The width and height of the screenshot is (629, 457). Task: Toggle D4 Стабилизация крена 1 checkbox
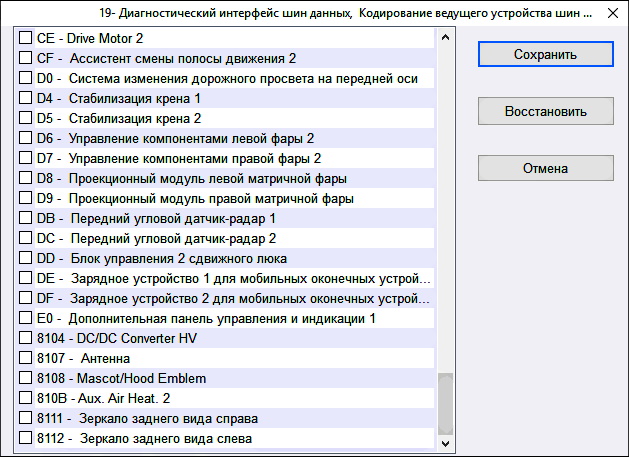click(26, 98)
